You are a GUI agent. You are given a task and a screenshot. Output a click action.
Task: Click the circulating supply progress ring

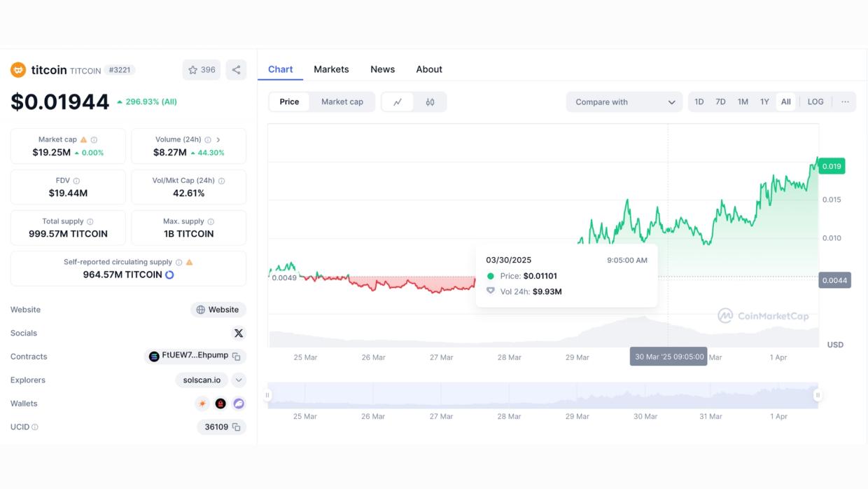[x=169, y=275]
